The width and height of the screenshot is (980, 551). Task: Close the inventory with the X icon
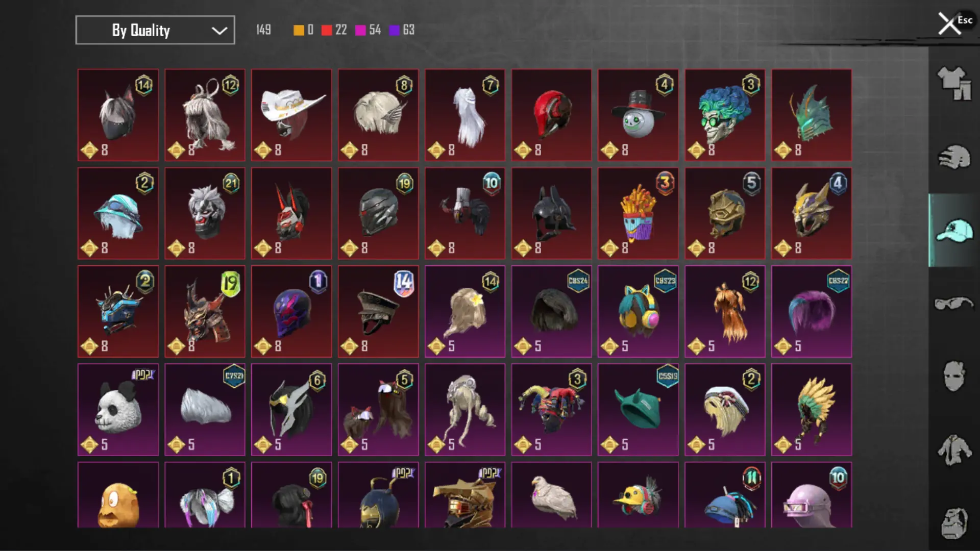(x=949, y=24)
